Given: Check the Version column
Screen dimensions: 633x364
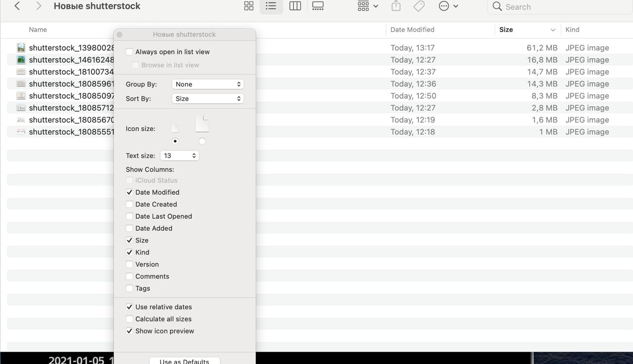Looking at the screenshot, I should point(129,264).
